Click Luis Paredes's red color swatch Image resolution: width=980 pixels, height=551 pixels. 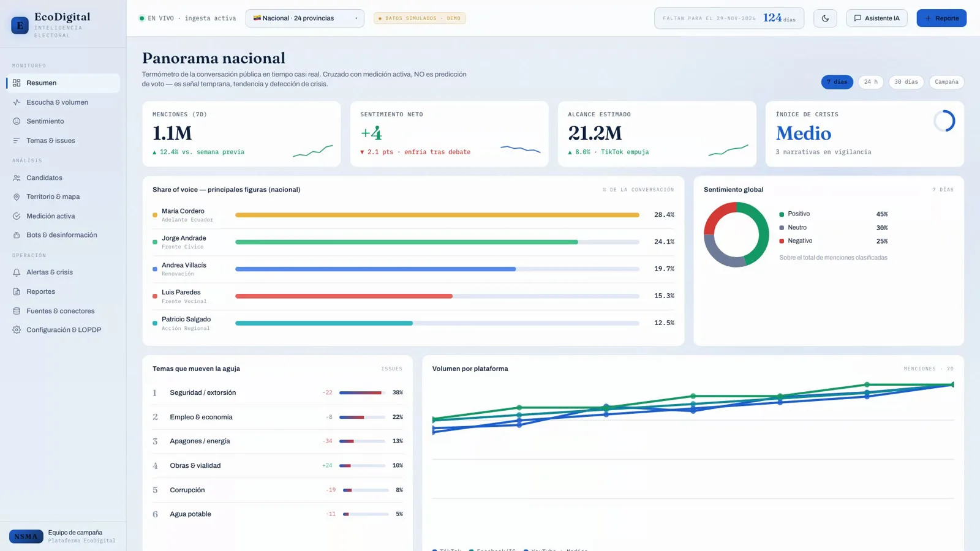[x=155, y=296]
